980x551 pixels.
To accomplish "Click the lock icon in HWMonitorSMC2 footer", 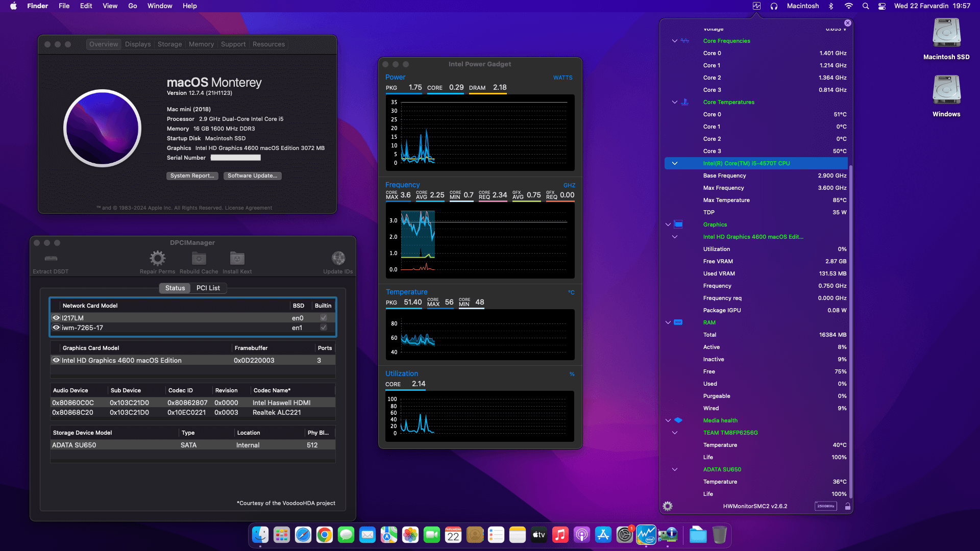I will coord(847,506).
